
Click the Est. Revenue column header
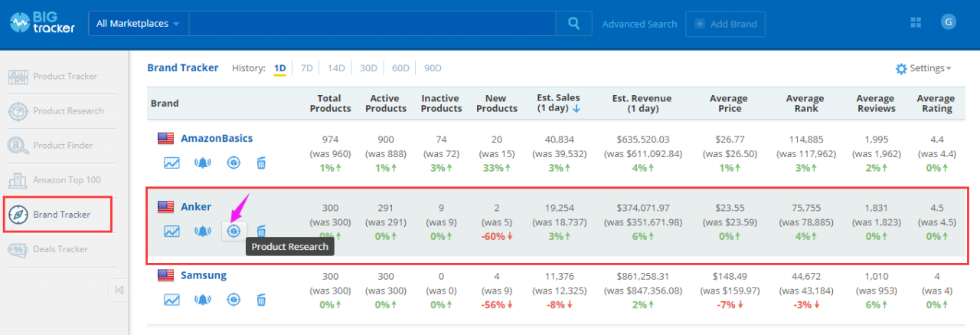tap(642, 103)
